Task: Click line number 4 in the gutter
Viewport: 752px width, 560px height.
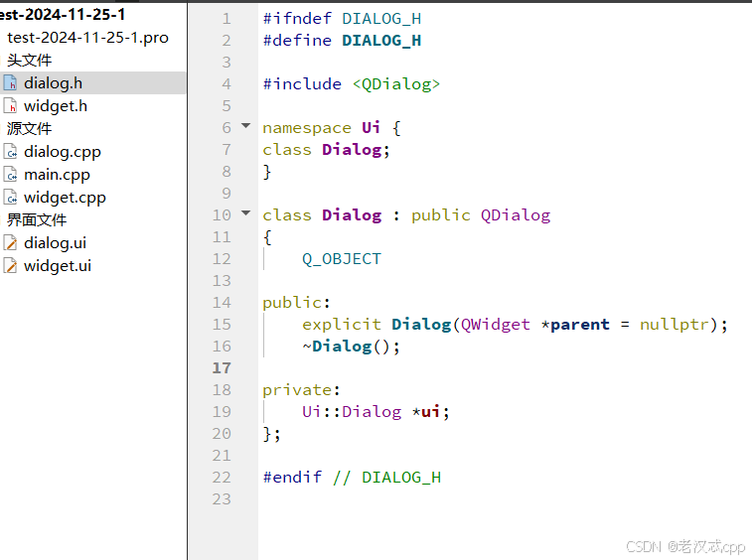Action: (226, 84)
